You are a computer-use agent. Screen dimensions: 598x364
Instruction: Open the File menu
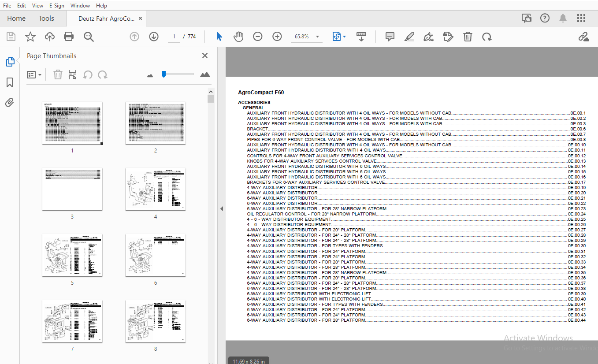[x=7, y=5]
